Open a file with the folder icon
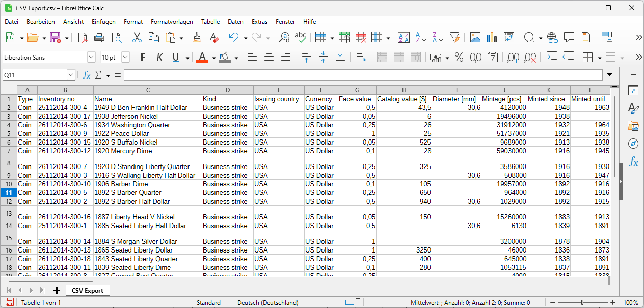This screenshot has height=308, width=644. pyautogui.click(x=33, y=37)
